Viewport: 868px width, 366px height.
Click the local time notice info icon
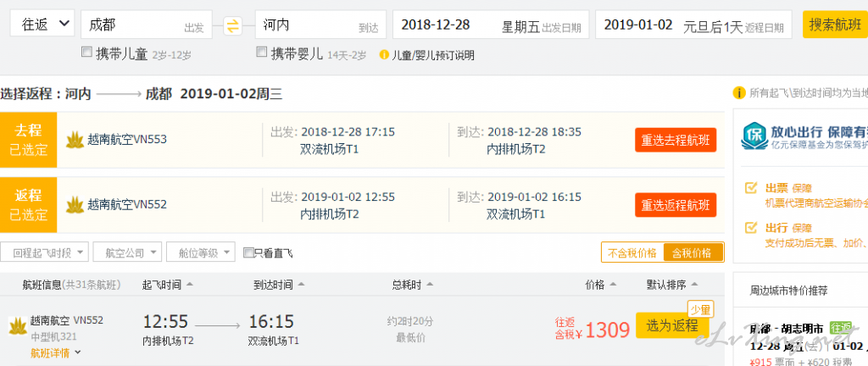pyautogui.click(x=738, y=93)
